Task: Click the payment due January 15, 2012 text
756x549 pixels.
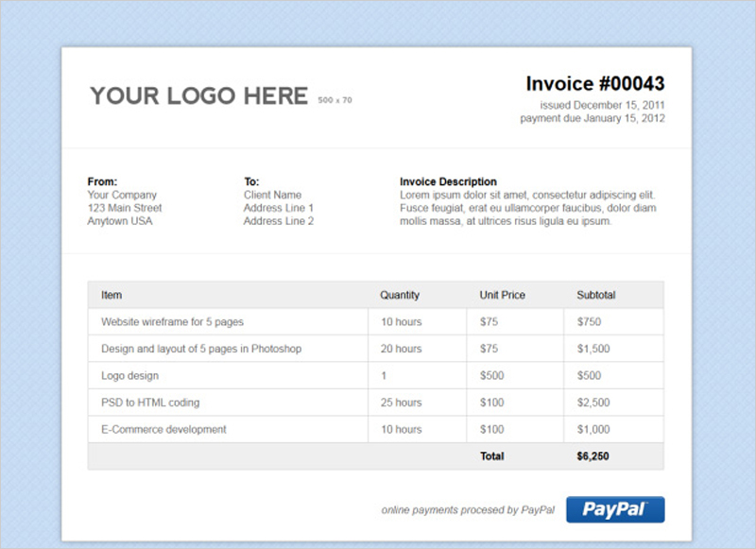Action: pos(593,119)
